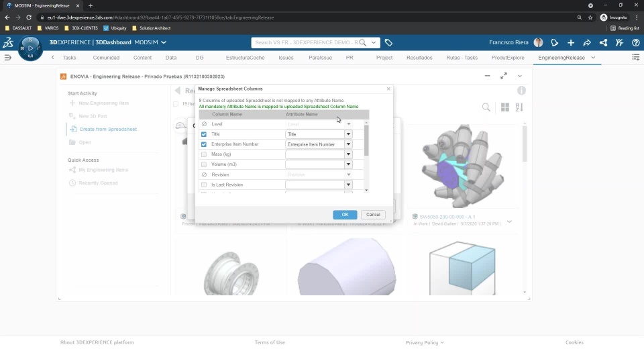Close the Manage Spreadsheet Columns dialog
Image resolution: width=644 pixels, height=349 pixels.
pos(388,89)
